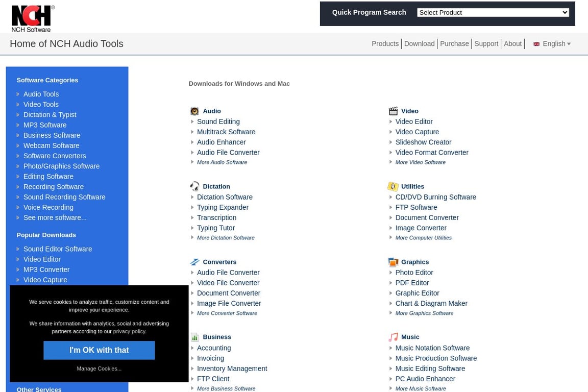Open Typing Expander link
This screenshot has width=588, height=392.
pos(223,207)
